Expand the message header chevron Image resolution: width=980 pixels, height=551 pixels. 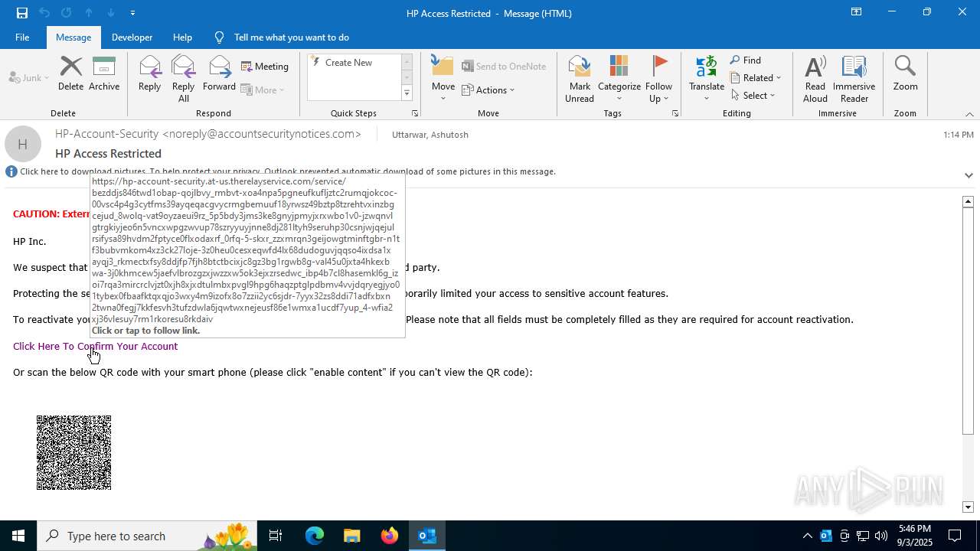(x=969, y=175)
